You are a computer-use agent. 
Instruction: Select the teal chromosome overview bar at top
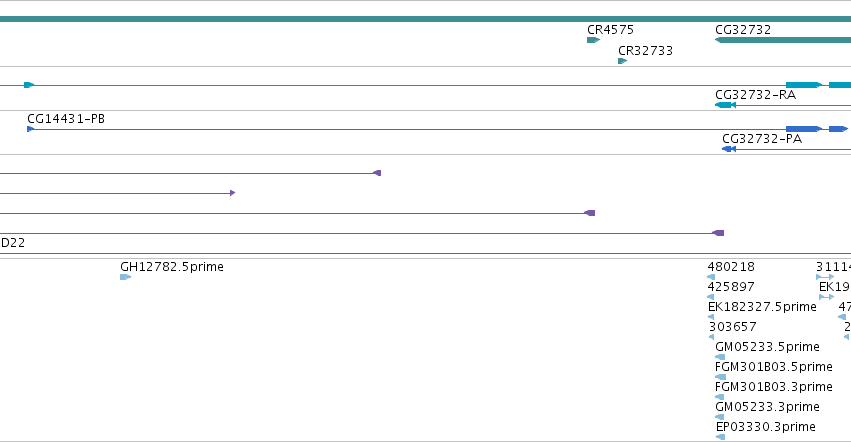tap(426, 19)
